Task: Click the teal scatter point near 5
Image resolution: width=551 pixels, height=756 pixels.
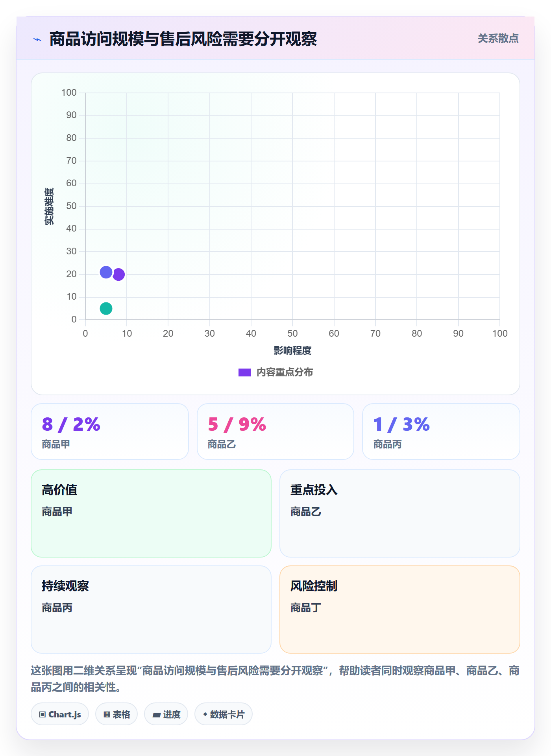Action: click(106, 308)
